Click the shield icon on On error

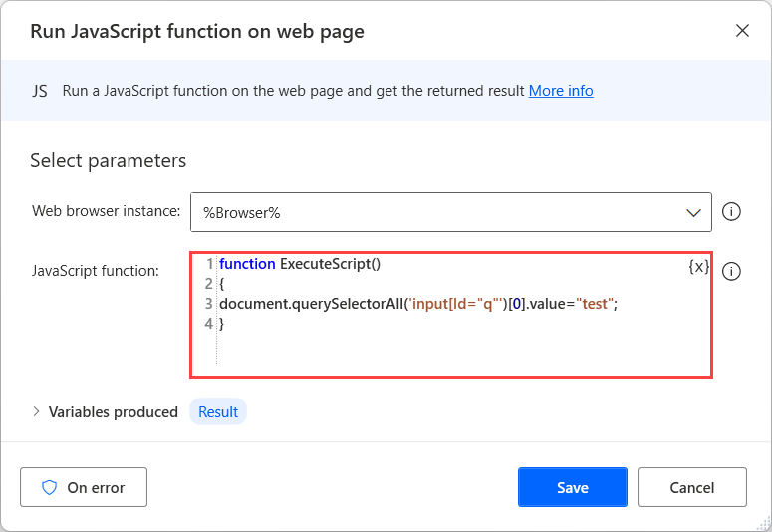click(49, 487)
